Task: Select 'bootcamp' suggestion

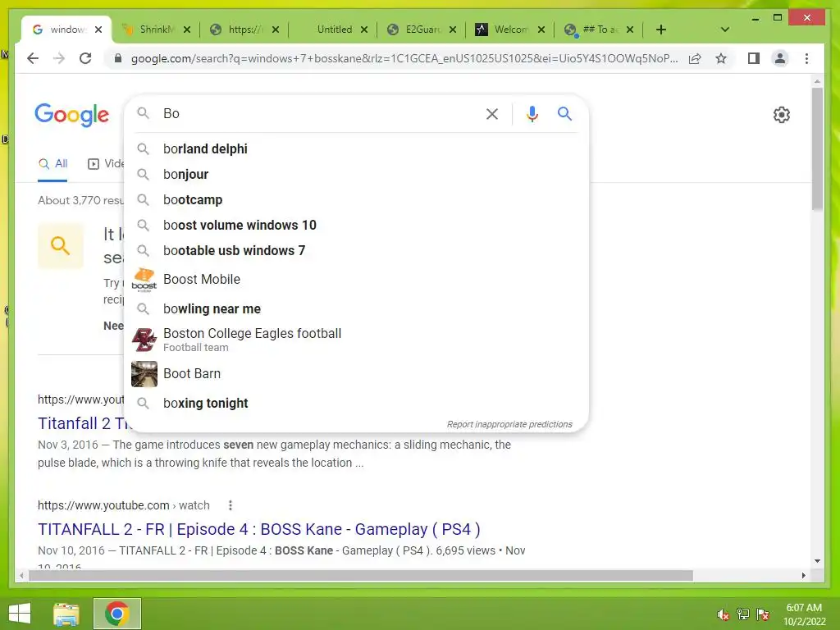Action: pyautogui.click(x=356, y=200)
